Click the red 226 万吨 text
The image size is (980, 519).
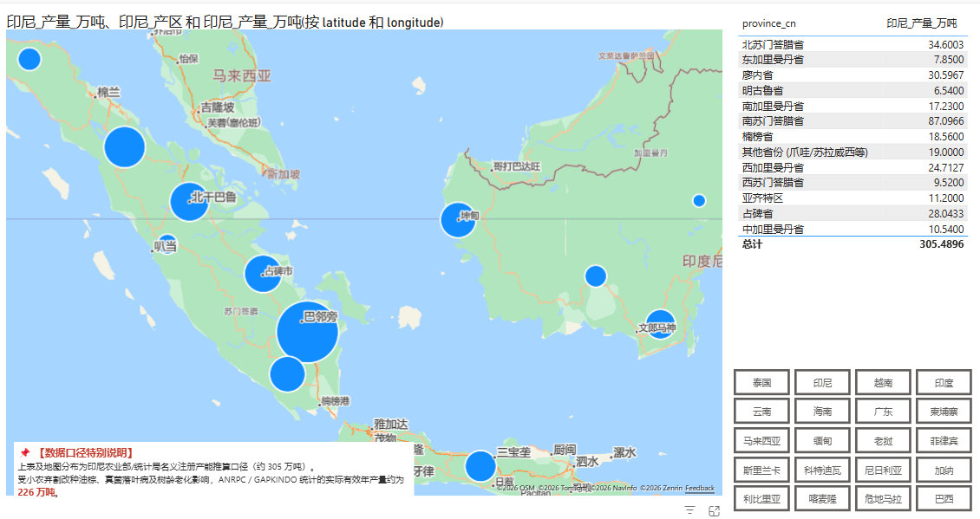pyautogui.click(x=37, y=492)
